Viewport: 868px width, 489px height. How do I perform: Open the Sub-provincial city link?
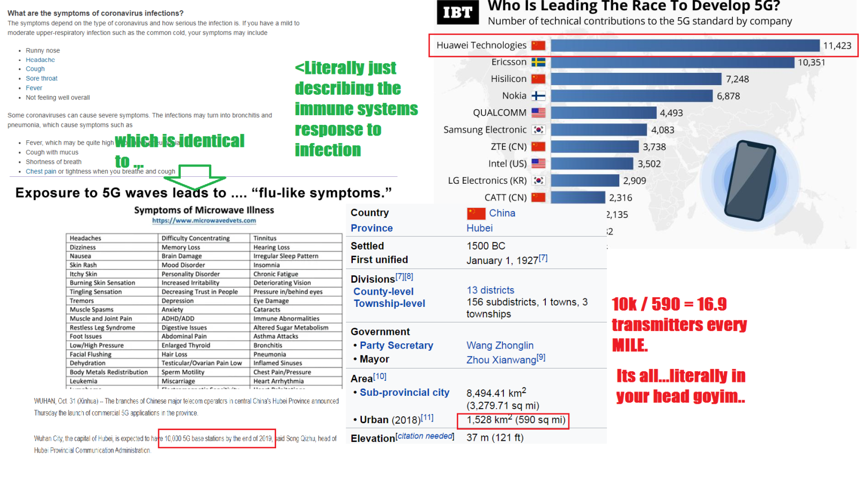point(404,393)
